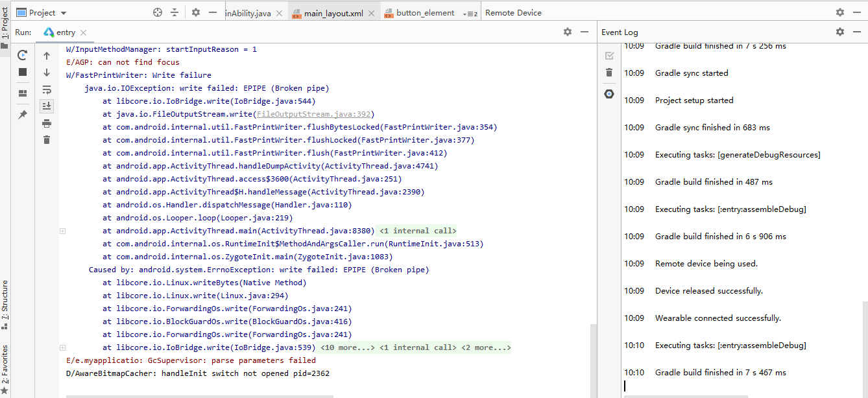The width and height of the screenshot is (868, 398).
Task: Click Event Log horizontal scrollbar
Action: [x=684, y=396]
